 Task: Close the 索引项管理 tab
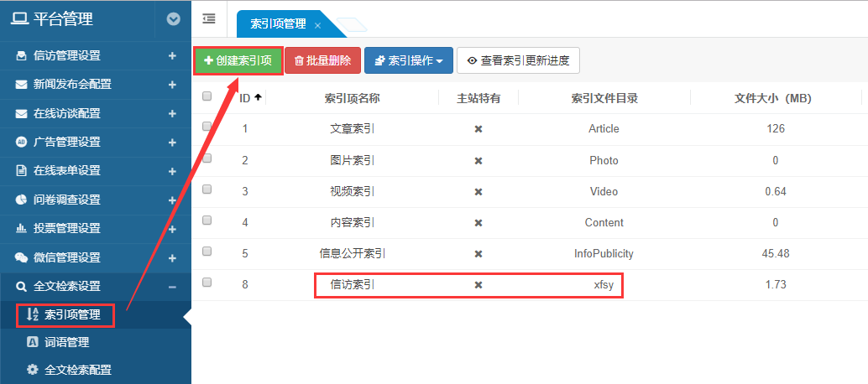click(x=317, y=25)
